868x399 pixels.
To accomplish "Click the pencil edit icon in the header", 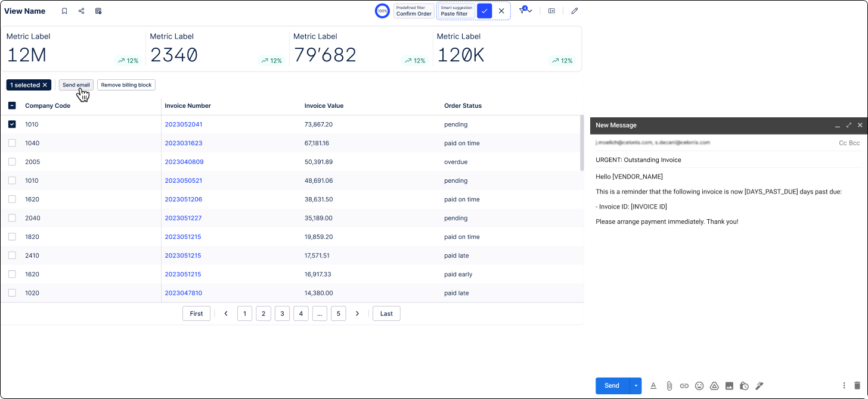I will click(574, 11).
